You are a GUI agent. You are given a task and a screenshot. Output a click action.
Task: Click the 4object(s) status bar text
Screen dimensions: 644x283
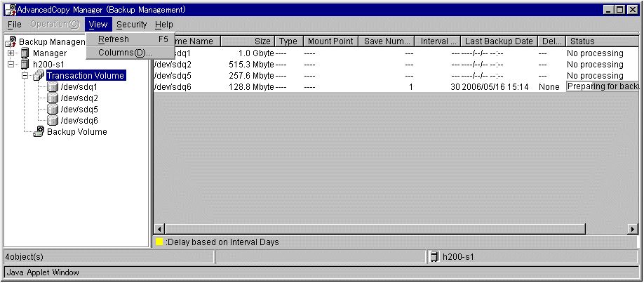[24, 257]
